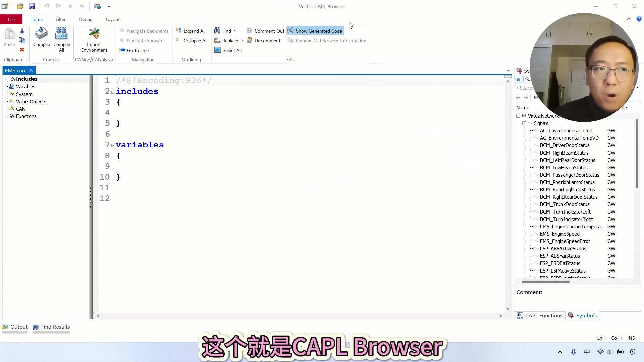Click the Replace icon
The width and height of the screenshot is (644, 362).
[x=217, y=41]
